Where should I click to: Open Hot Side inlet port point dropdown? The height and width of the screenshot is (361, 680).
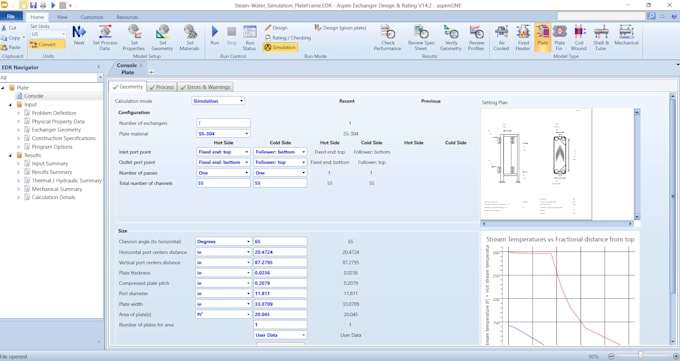(223, 152)
